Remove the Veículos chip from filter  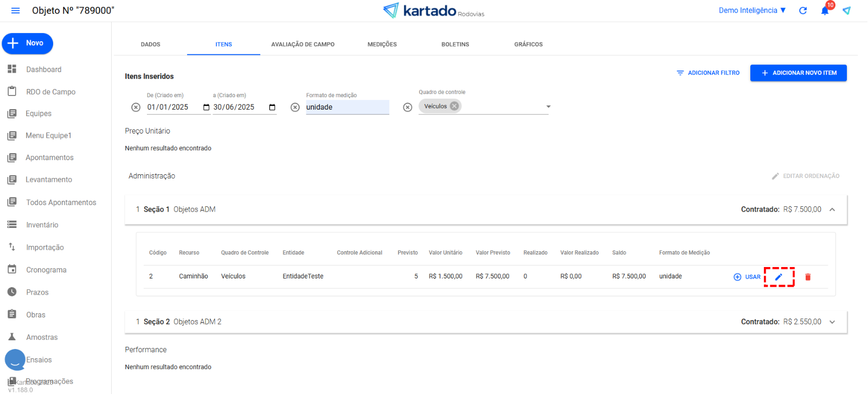click(x=454, y=106)
